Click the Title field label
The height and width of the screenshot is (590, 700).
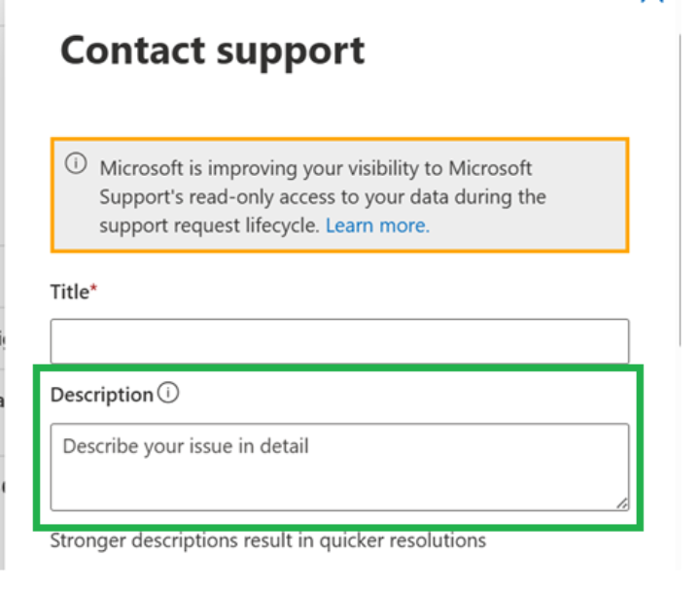click(70, 292)
